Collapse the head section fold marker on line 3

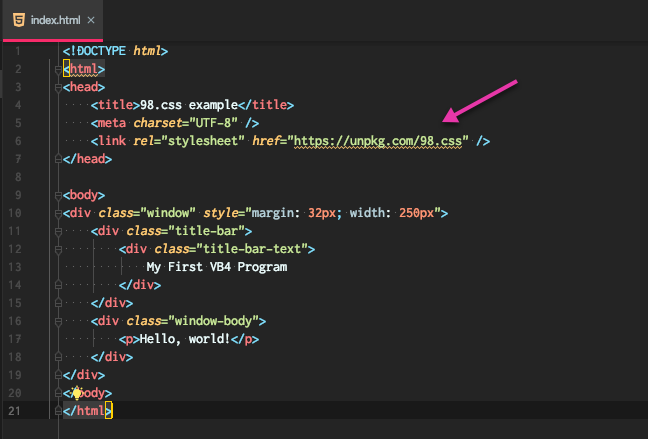[x=58, y=87]
